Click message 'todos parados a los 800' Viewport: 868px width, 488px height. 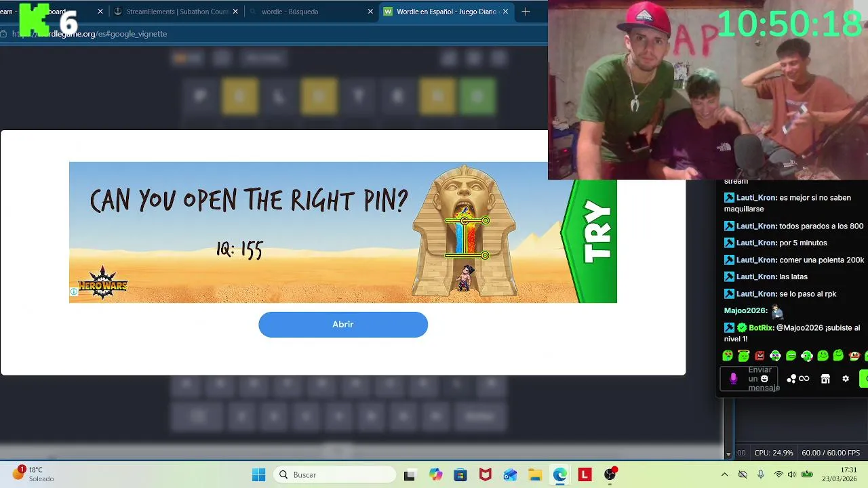point(821,226)
